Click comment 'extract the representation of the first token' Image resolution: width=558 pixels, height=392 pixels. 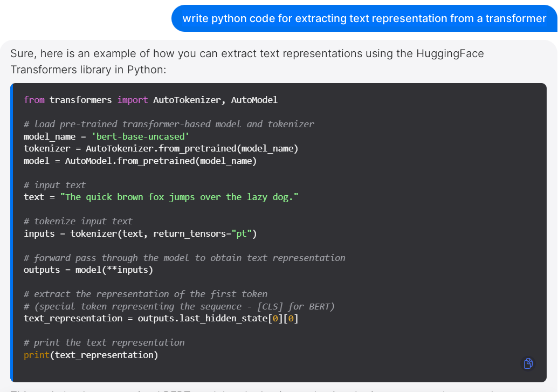point(146,294)
